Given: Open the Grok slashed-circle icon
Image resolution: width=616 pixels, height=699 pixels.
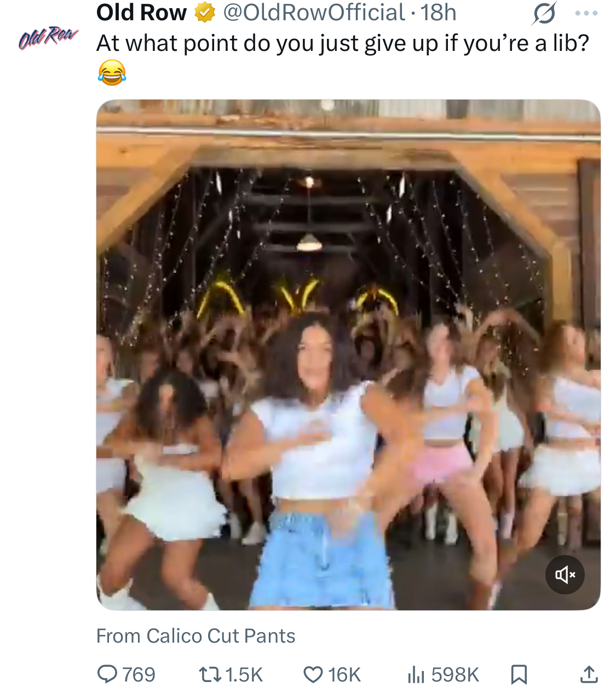Looking at the screenshot, I should 544,14.
